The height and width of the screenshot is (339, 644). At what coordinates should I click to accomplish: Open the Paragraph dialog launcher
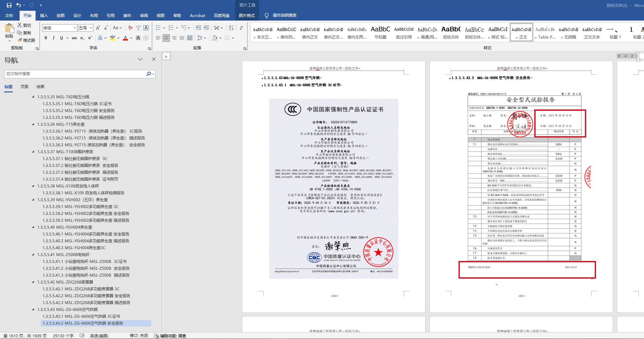click(245, 49)
